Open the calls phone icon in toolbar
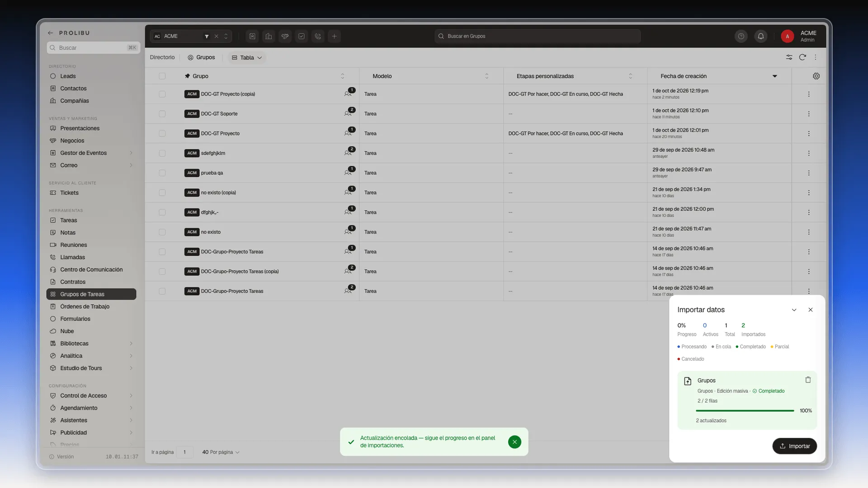The width and height of the screenshot is (868, 488). pyautogui.click(x=318, y=36)
